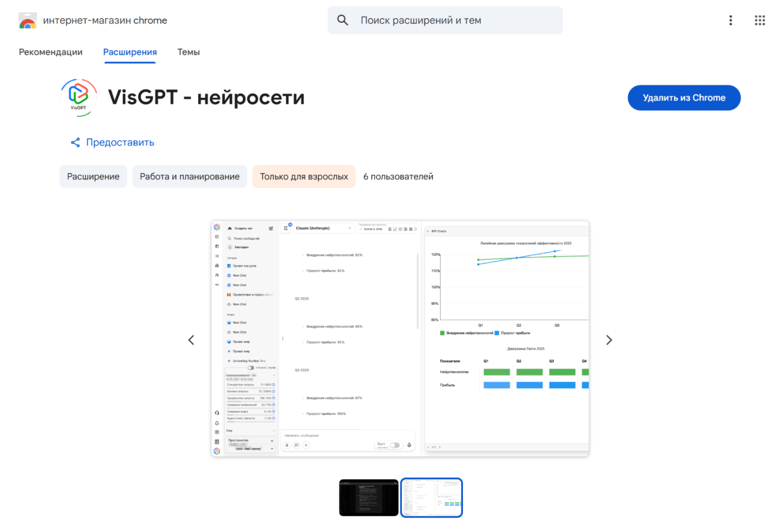Click the main screenshot preview image
This screenshot has width=769, height=532.
400,339
